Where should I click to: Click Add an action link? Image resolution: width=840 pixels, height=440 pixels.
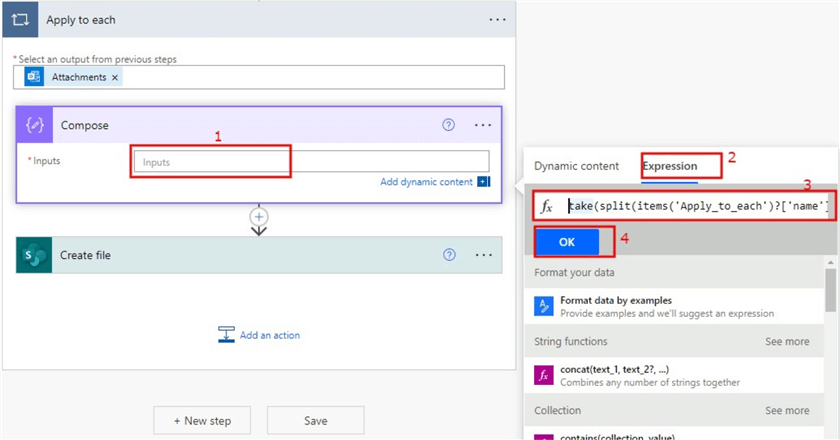pyautogui.click(x=269, y=335)
